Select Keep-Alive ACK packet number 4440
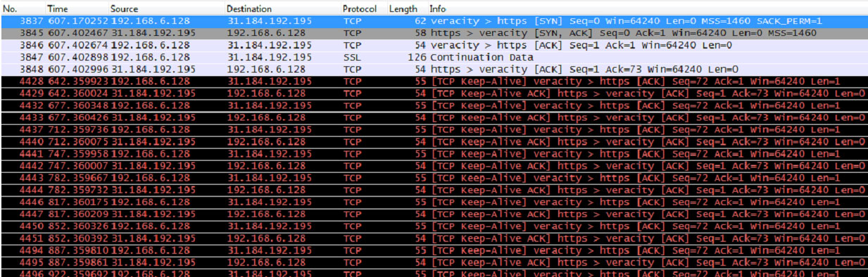The height and width of the screenshot is (277, 868). (434, 142)
